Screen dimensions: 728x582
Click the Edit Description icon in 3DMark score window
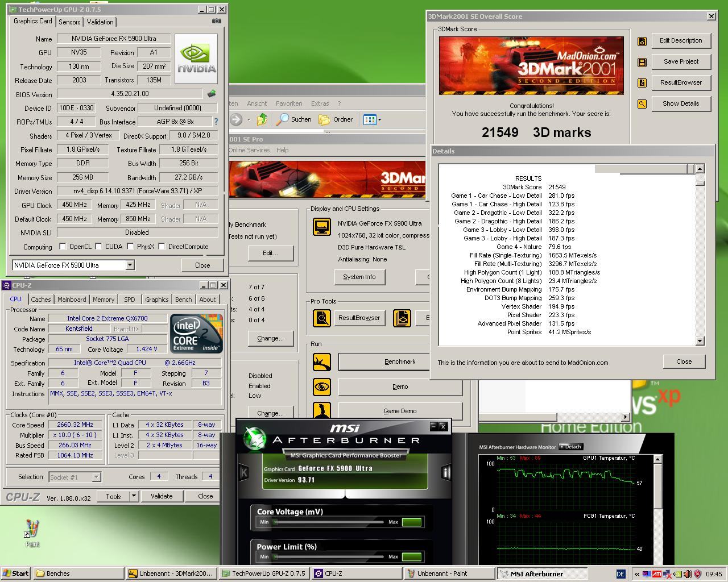click(642, 41)
